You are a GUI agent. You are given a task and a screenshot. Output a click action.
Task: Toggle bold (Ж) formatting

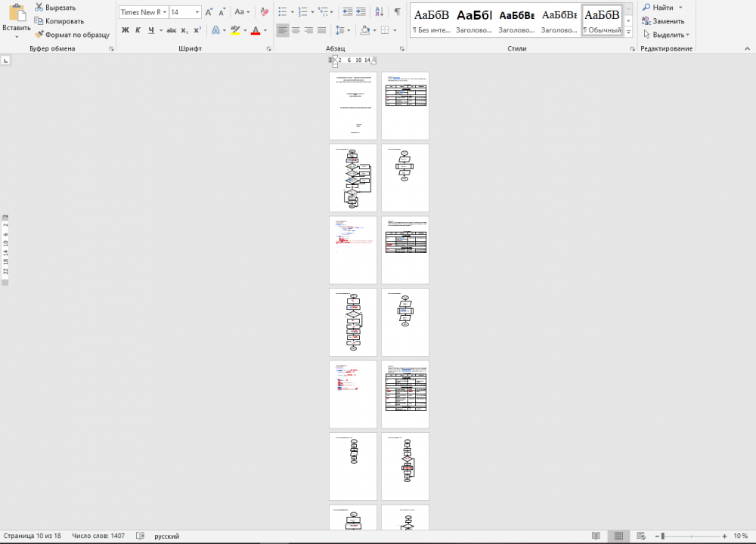click(x=125, y=30)
